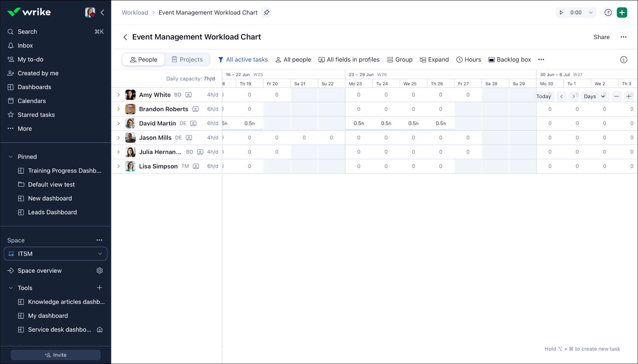Open the Group settings icon
This screenshot has width=638, height=364.
click(x=399, y=59)
